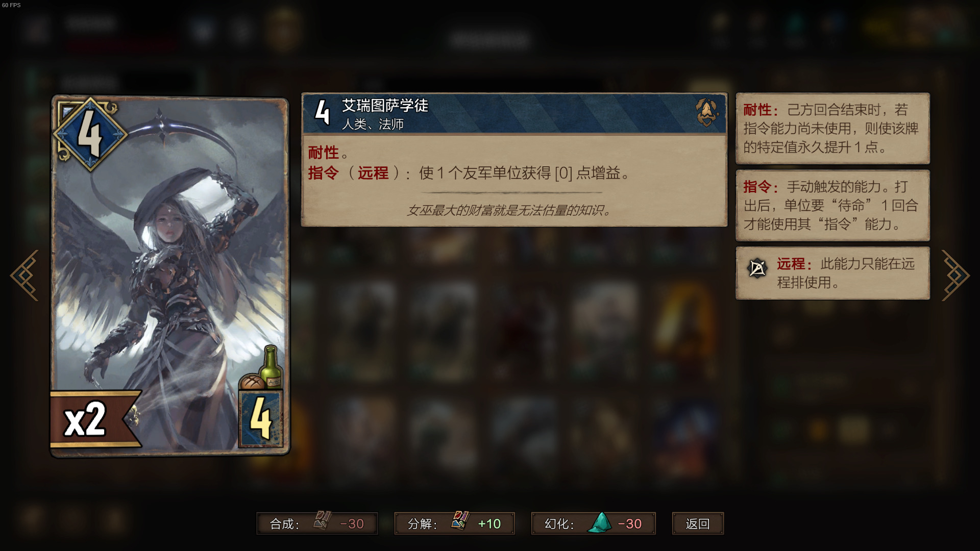Image resolution: width=980 pixels, height=551 pixels.
Task: Click the scraps icon in 合成 button
Action: pos(323,520)
